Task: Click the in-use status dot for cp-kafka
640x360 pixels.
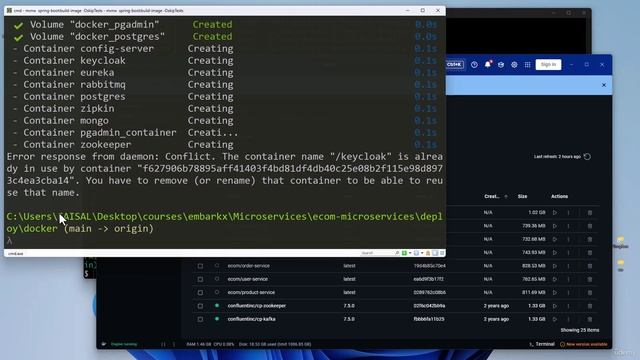Action: pyautogui.click(x=217, y=319)
